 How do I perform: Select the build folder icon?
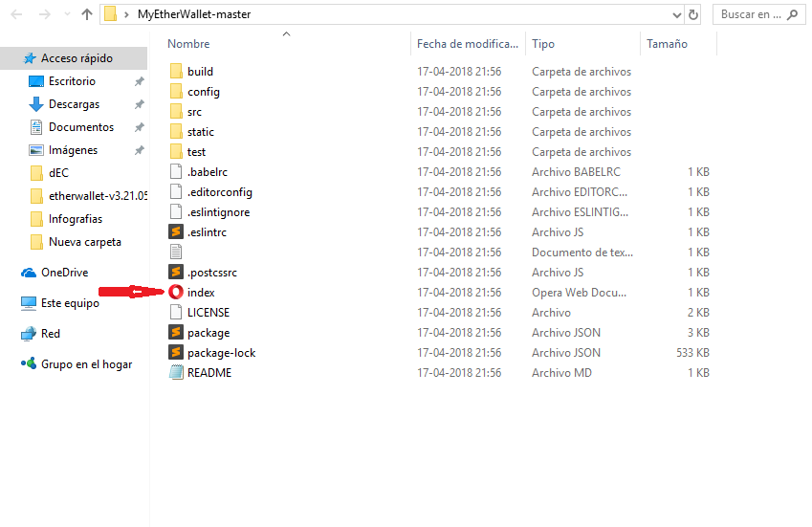176,72
